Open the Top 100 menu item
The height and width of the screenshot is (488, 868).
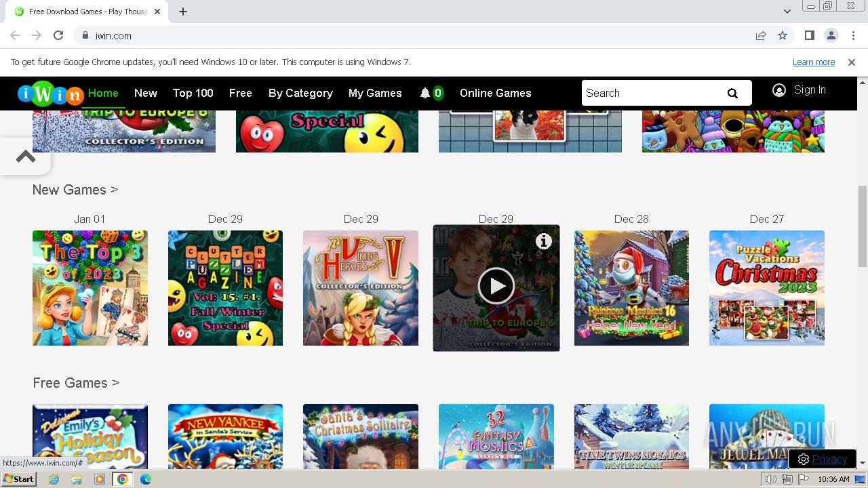click(x=193, y=93)
